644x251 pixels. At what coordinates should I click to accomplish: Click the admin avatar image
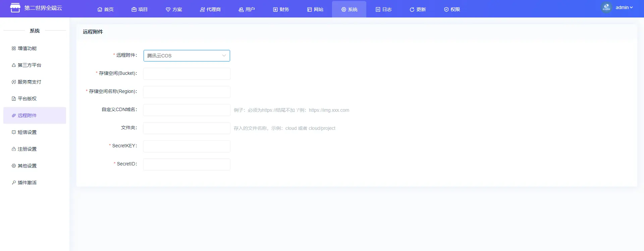pos(606,7)
